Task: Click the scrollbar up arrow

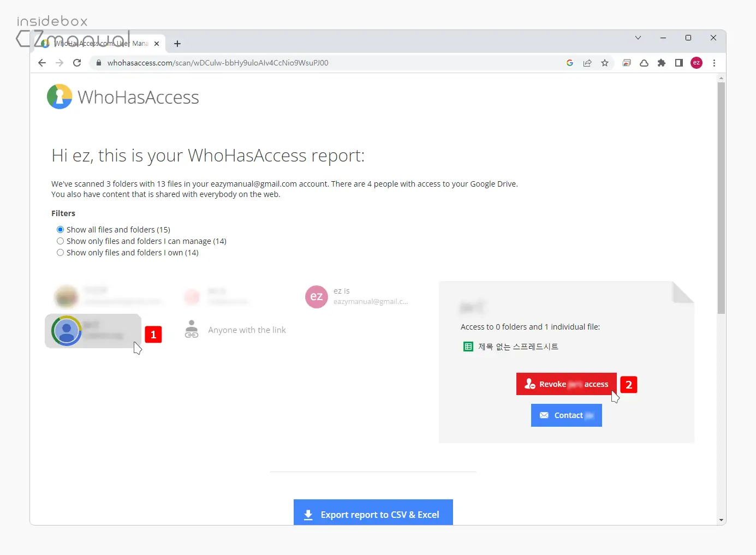Action: [721, 79]
